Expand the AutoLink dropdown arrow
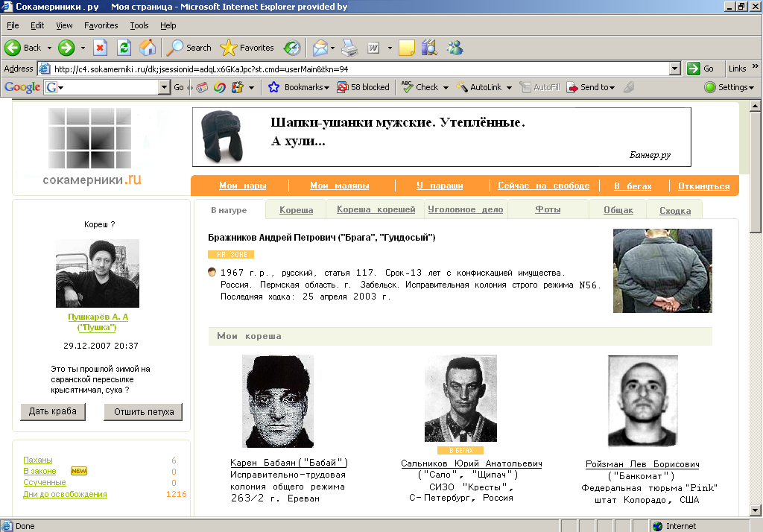 pos(509,88)
